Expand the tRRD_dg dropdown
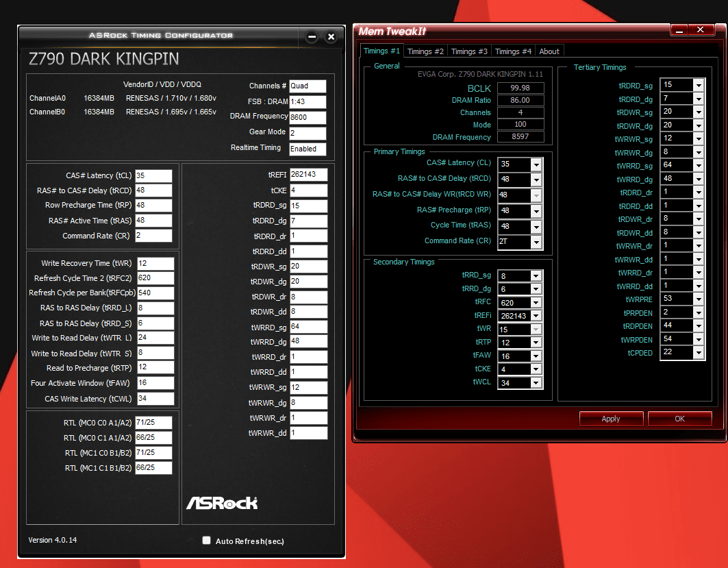 pyautogui.click(x=536, y=289)
